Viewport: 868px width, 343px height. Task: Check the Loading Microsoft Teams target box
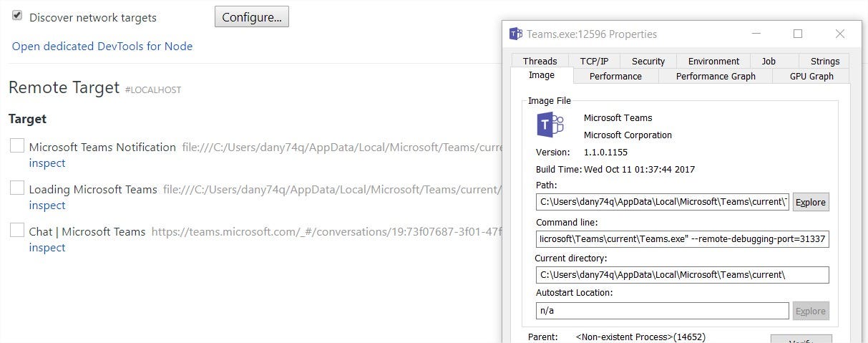17,188
